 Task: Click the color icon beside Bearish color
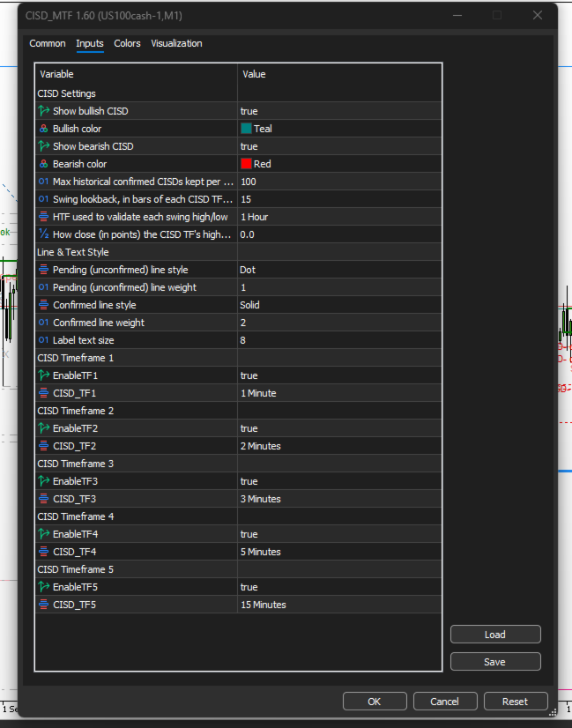(x=44, y=164)
